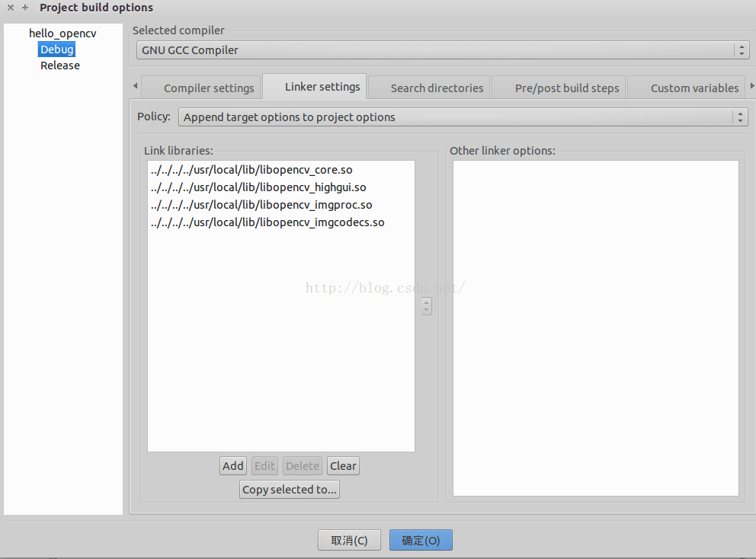Click the plus window button in title bar

25,8
